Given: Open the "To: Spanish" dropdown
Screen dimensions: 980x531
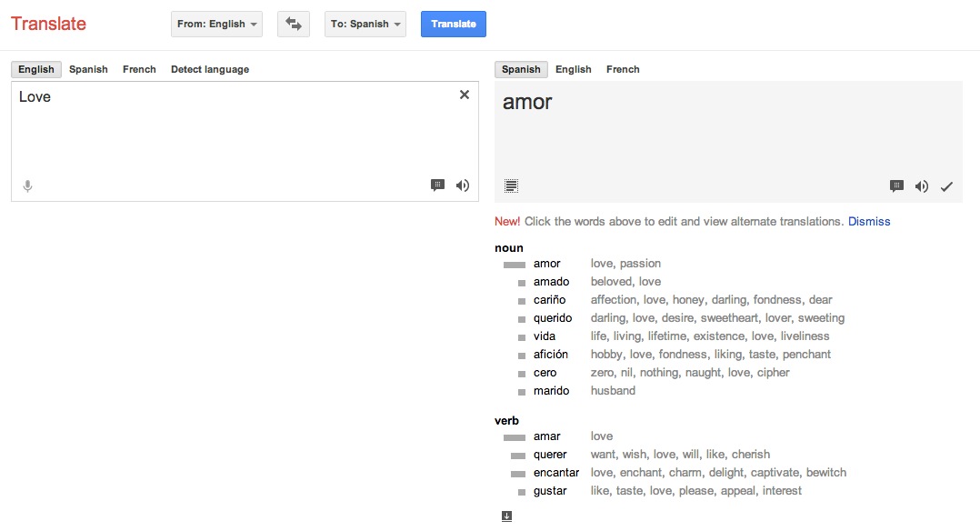Looking at the screenshot, I should tap(365, 24).
